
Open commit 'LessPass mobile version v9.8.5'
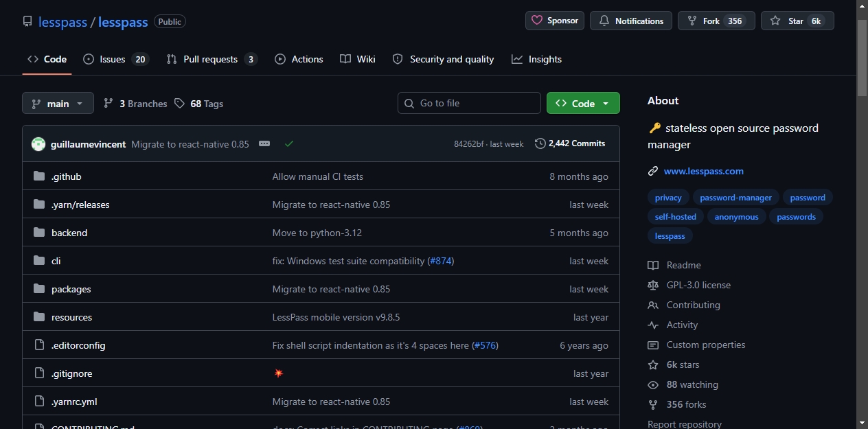point(336,317)
